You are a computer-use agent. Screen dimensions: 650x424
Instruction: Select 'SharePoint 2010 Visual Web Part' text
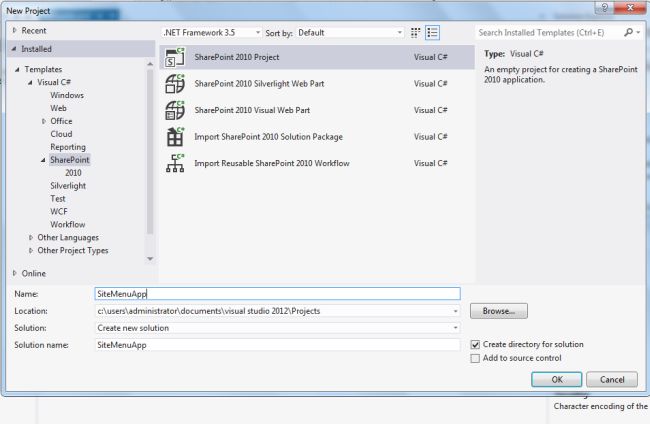252,110
